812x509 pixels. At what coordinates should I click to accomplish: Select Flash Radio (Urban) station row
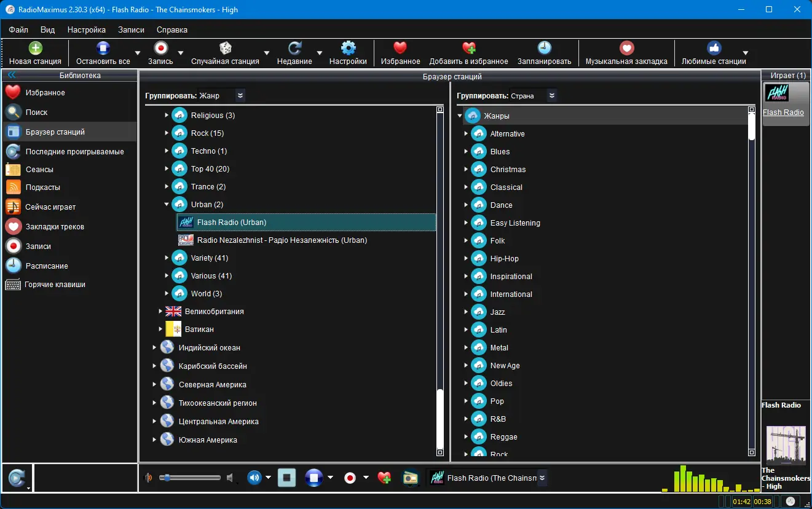coord(306,223)
